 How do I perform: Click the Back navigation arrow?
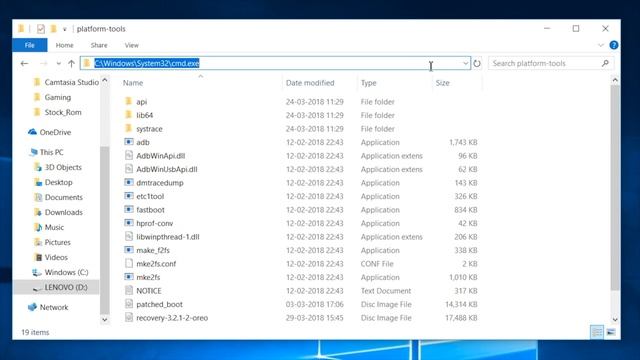24,63
